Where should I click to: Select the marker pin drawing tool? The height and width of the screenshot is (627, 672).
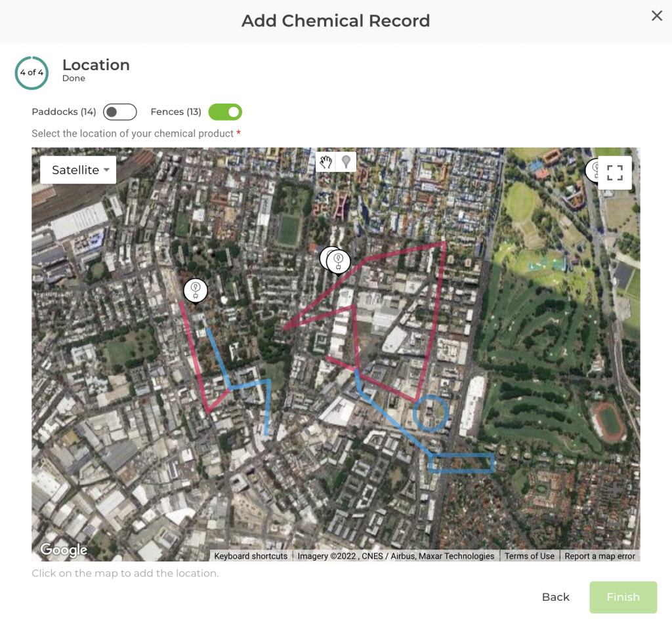pyautogui.click(x=346, y=162)
